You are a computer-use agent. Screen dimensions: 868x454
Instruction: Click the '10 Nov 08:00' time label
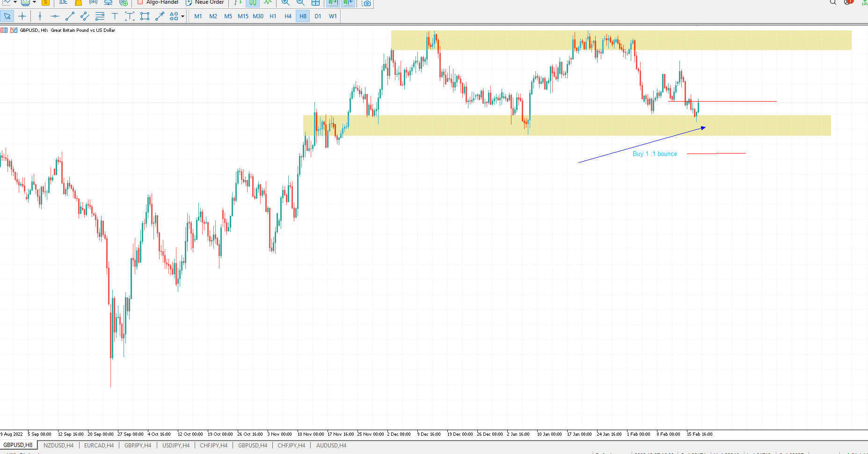point(311,434)
